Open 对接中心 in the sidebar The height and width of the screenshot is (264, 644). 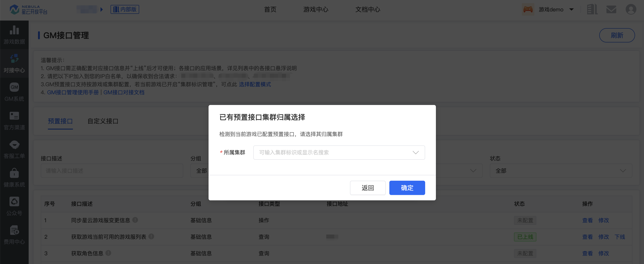[x=14, y=64]
